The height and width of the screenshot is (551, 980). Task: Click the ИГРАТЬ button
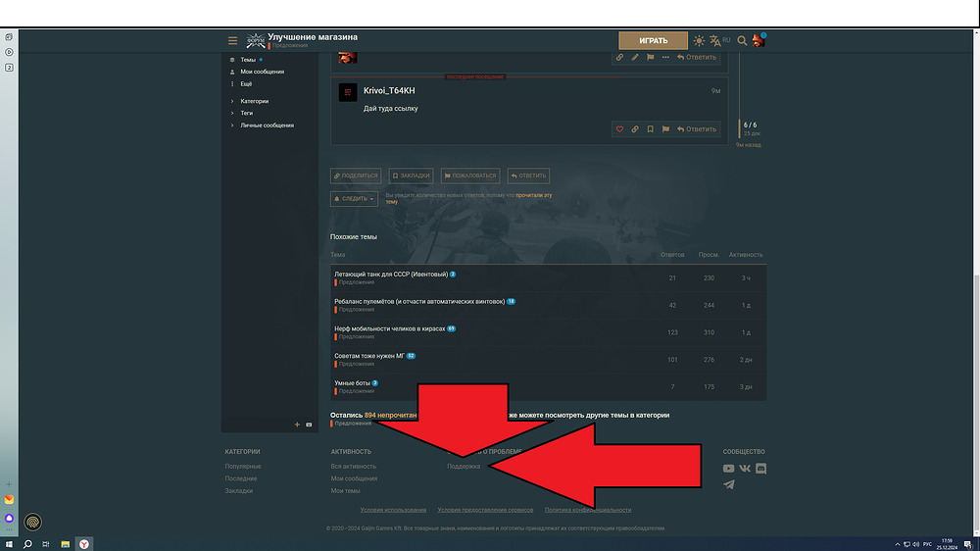tap(653, 40)
